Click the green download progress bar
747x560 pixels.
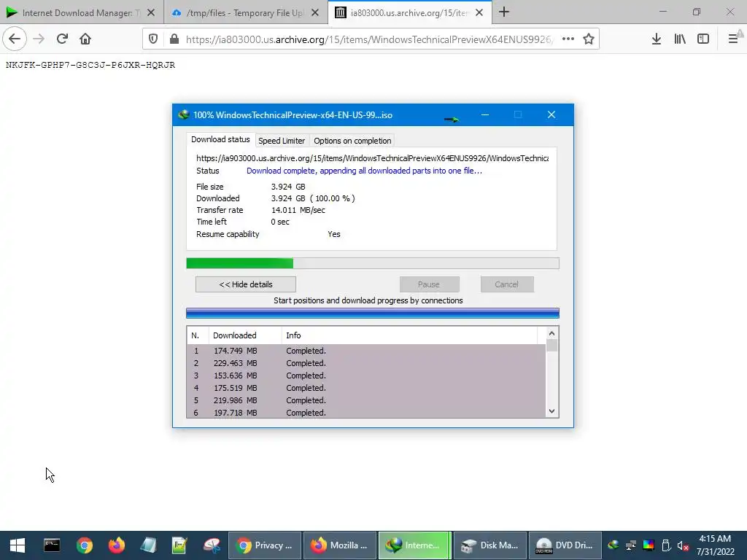coord(373,263)
